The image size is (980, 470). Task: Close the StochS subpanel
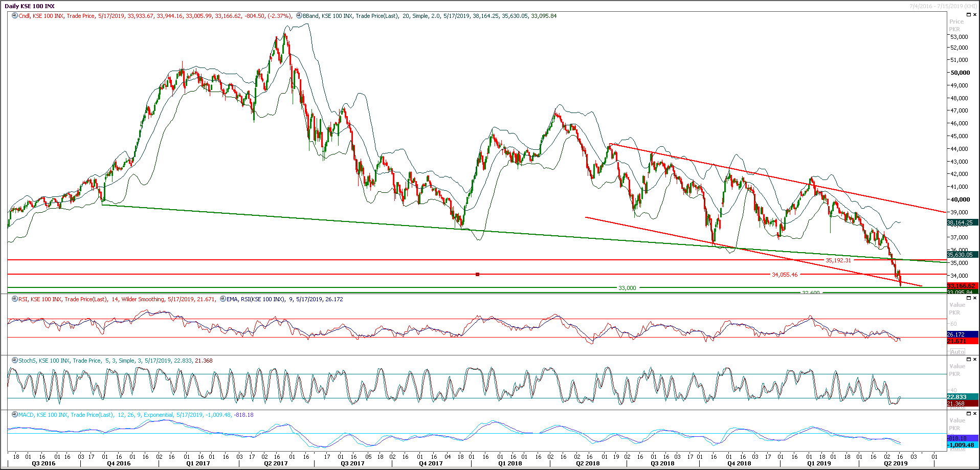(974, 358)
